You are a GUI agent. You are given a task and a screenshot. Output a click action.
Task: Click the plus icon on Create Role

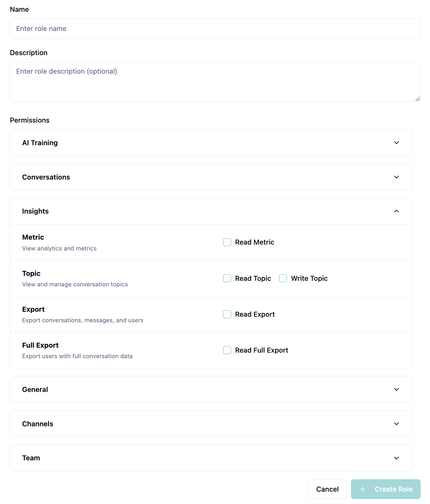tap(362, 489)
